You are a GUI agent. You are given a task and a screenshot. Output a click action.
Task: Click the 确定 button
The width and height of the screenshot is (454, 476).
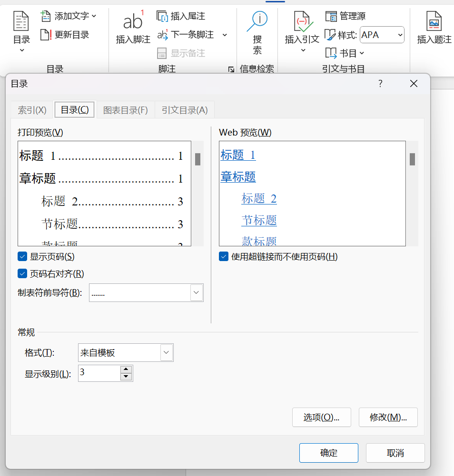tap(328, 453)
